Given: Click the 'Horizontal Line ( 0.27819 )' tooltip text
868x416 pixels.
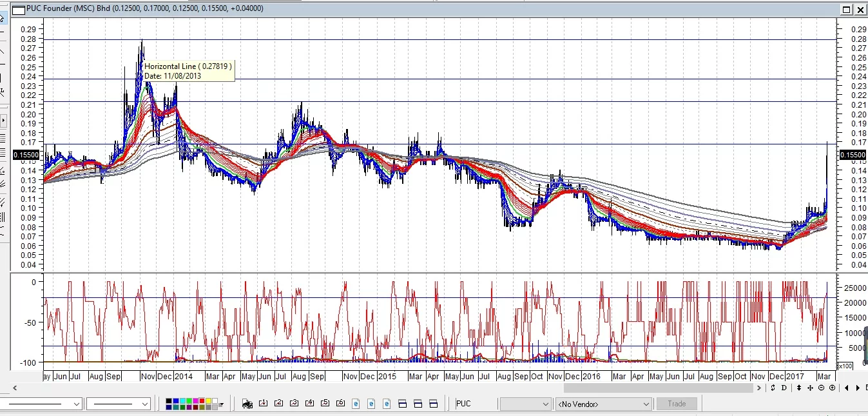Looking at the screenshot, I should click(188, 66).
